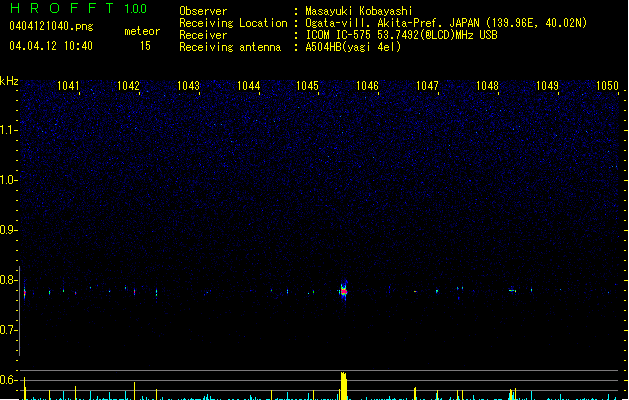This screenshot has width=629, height=400.
Task: Click the 1045 time axis marker
Action: [x=307, y=86]
